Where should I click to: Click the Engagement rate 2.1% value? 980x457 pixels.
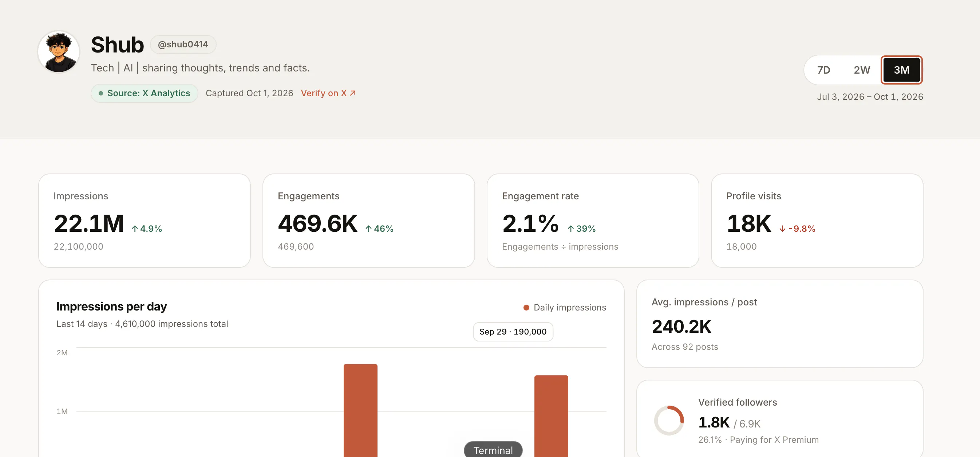(530, 223)
